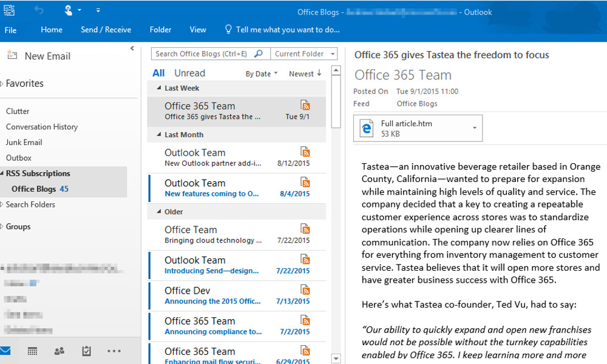Screen dimensions: 607x364
Task: Open the File menu
Action: coord(10,30)
